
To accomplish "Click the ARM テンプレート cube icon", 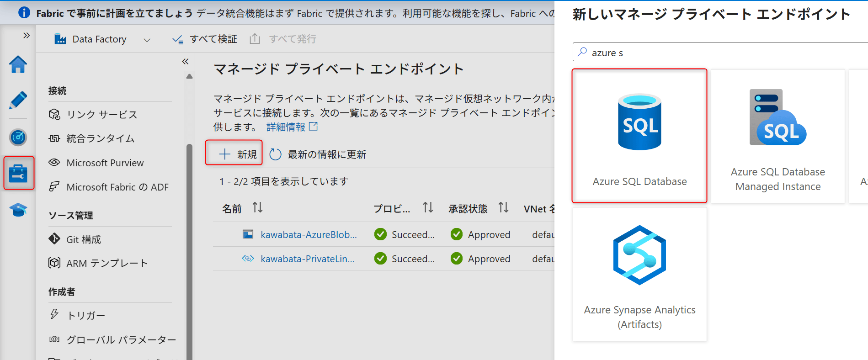I will 54,263.
